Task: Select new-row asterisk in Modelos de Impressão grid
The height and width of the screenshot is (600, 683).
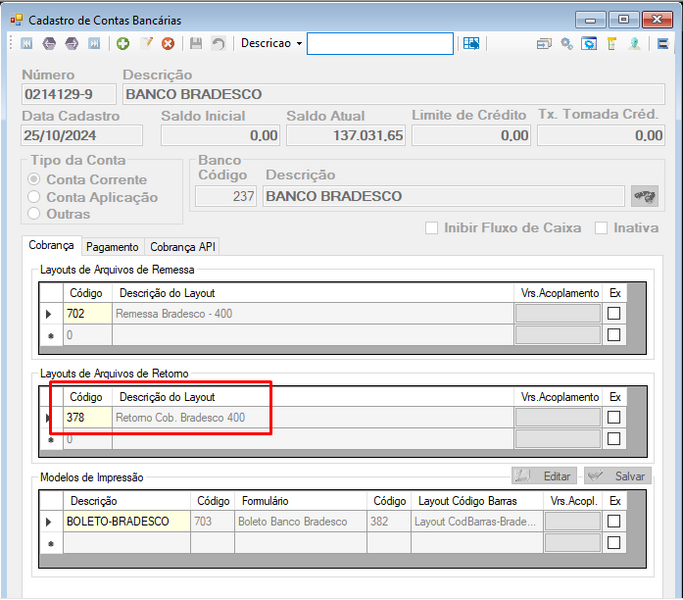Action: tap(51, 543)
